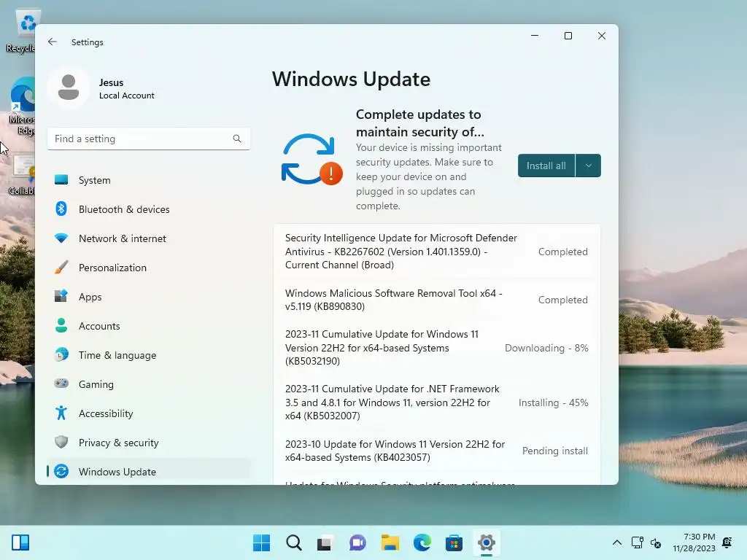
Task: Click the muted volume tray icon
Action: click(656, 542)
